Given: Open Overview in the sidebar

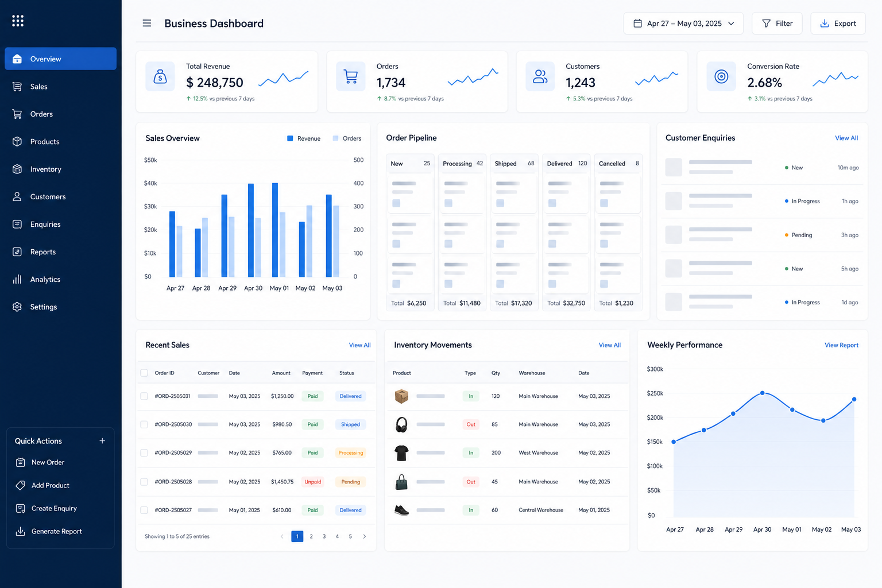Looking at the screenshot, I should pyautogui.click(x=60, y=59).
